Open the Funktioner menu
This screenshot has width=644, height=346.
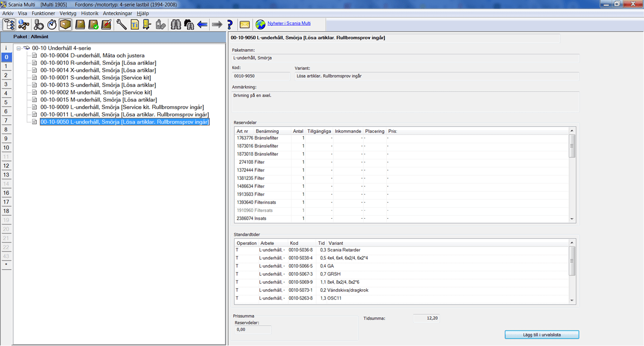[x=43, y=13]
